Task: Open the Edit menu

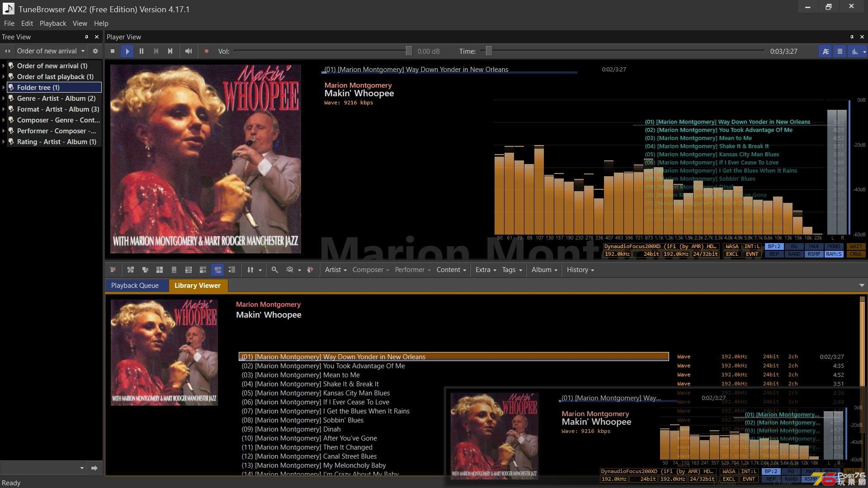Action: pyautogui.click(x=27, y=23)
